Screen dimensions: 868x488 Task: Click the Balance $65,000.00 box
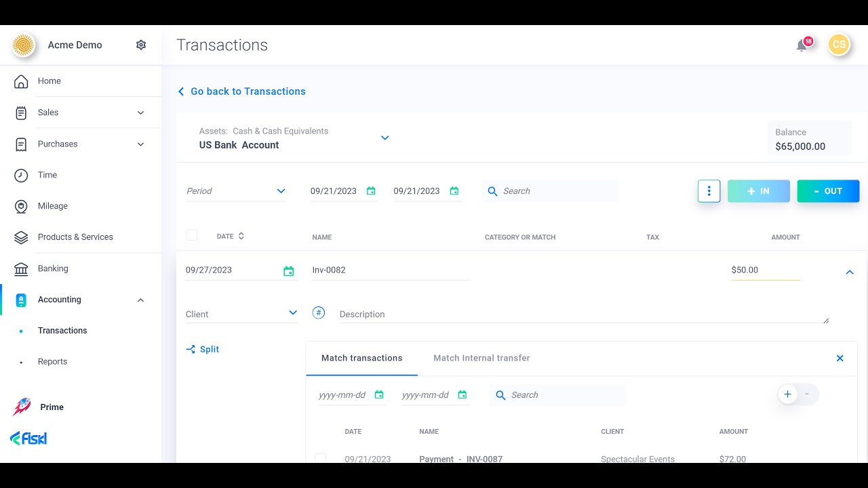pos(810,138)
